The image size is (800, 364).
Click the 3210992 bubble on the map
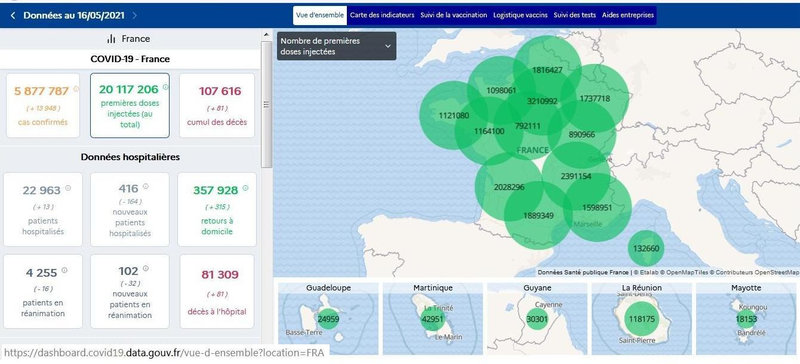[542, 101]
